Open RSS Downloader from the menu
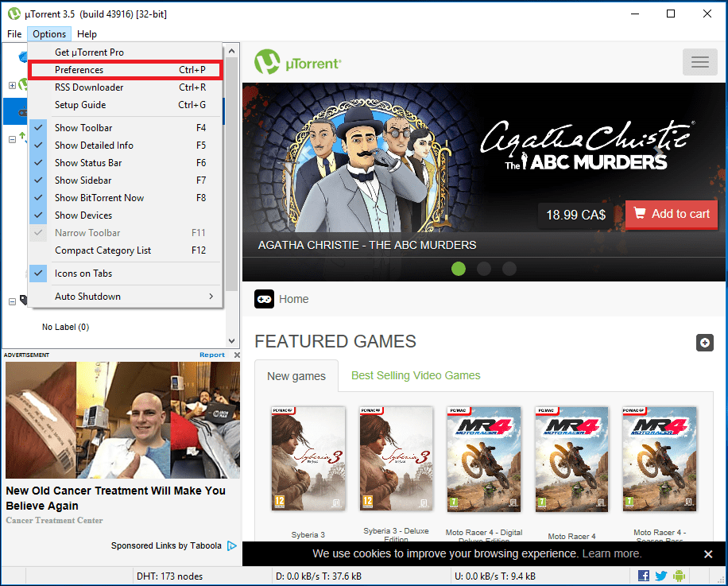728x586 pixels. 126,87
